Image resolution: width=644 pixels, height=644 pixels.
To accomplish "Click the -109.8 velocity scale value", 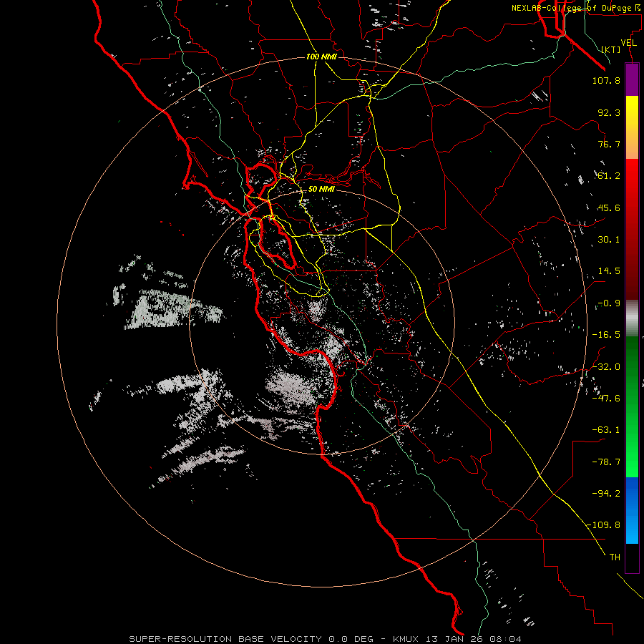I will 604,525.
